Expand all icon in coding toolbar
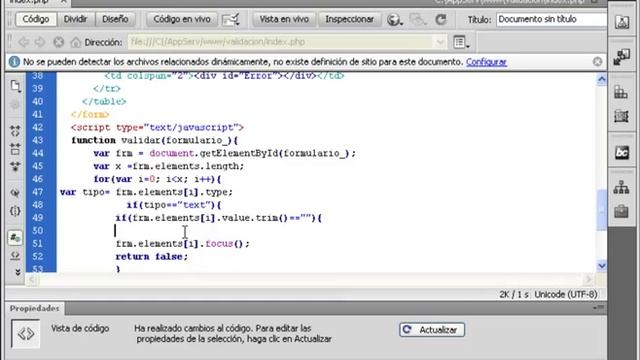This screenshot has width=640, height=360. tap(15, 166)
